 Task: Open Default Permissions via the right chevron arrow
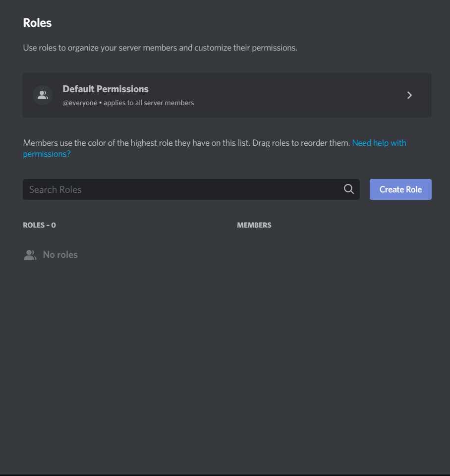point(409,95)
